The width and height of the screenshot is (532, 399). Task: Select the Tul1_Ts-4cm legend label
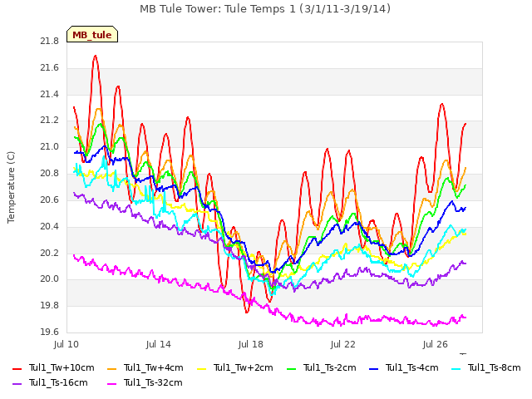point(412,367)
